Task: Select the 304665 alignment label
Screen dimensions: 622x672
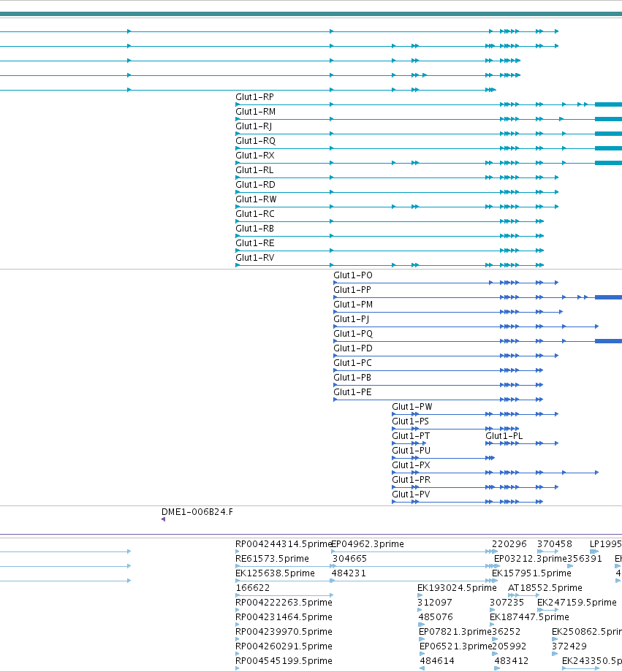Action: pyautogui.click(x=349, y=559)
